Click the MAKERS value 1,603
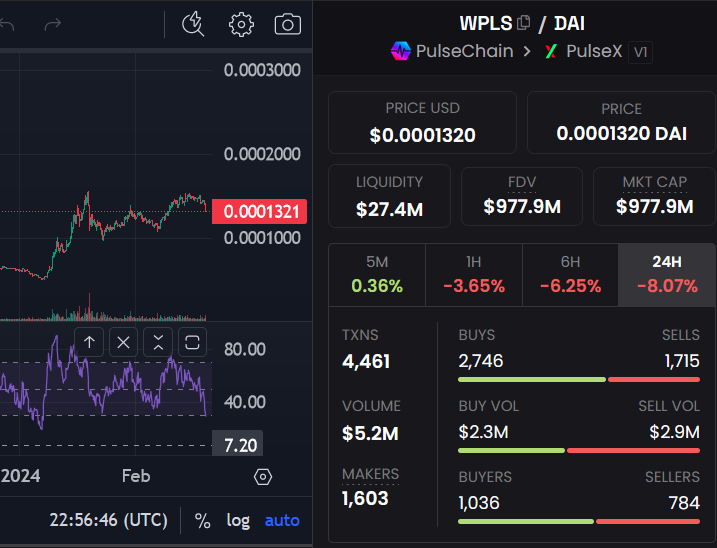Viewport: 717px width, 548px height. (365, 499)
